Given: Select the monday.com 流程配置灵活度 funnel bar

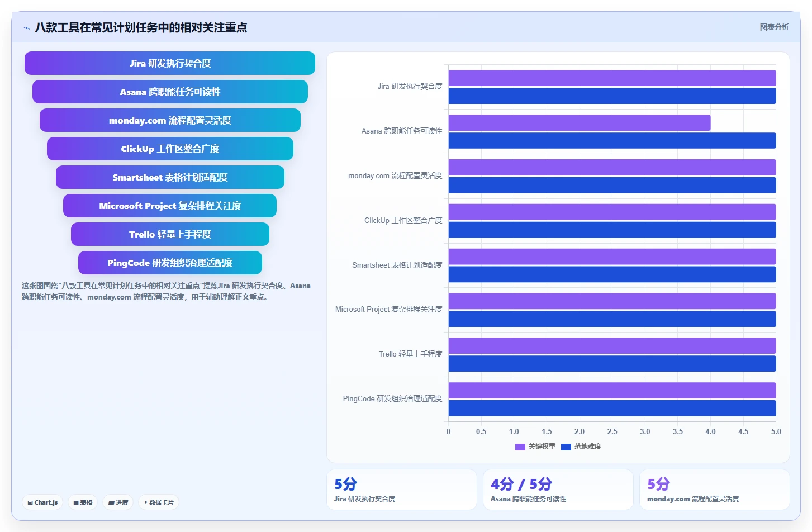Looking at the screenshot, I should point(170,120).
